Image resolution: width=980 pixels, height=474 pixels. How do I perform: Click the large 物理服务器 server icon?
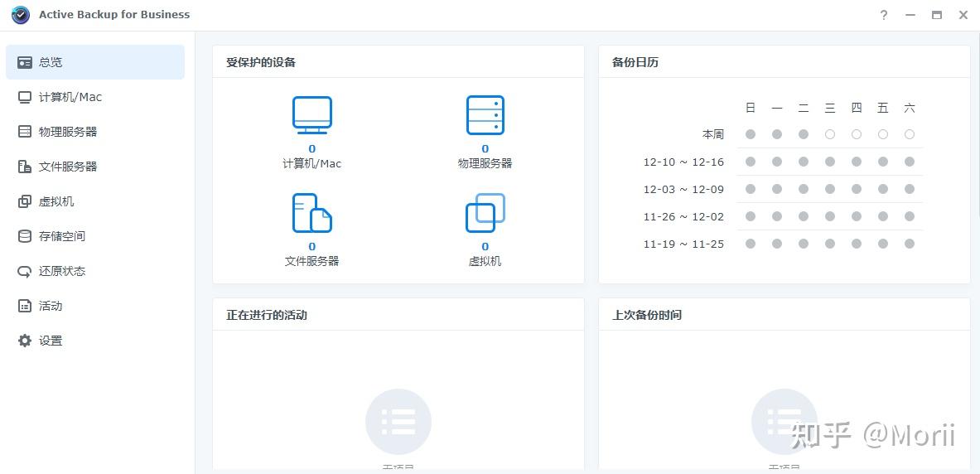[485, 115]
